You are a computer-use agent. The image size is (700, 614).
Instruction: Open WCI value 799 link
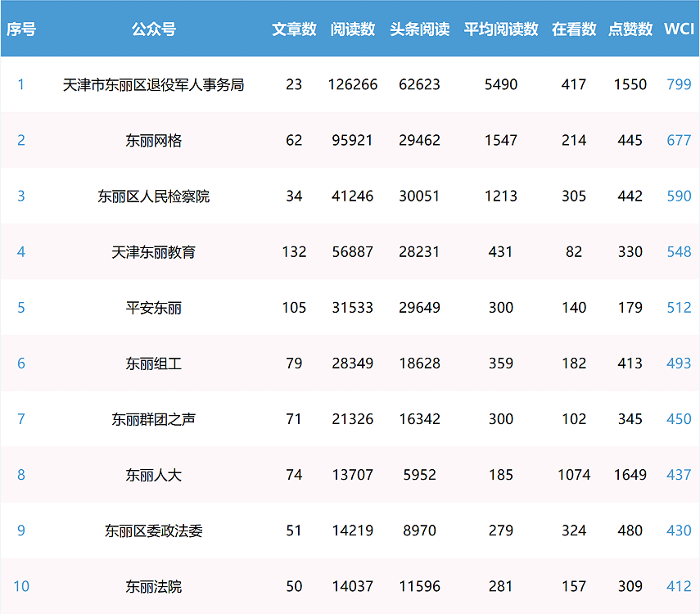point(679,84)
